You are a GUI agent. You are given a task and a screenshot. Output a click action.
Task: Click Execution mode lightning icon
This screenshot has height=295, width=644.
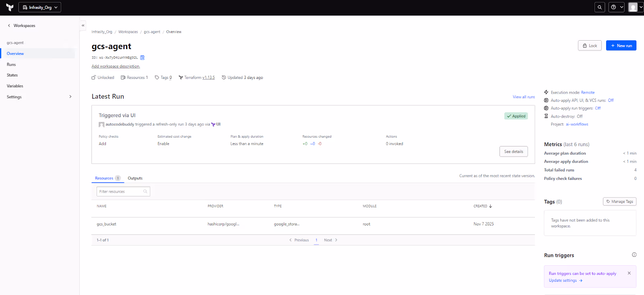click(546, 93)
